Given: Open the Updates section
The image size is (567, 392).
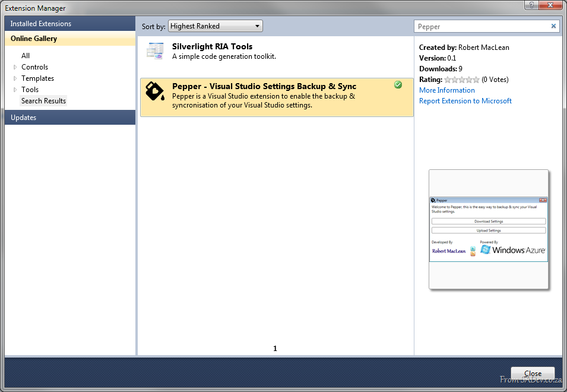Looking at the screenshot, I should click(70, 118).
